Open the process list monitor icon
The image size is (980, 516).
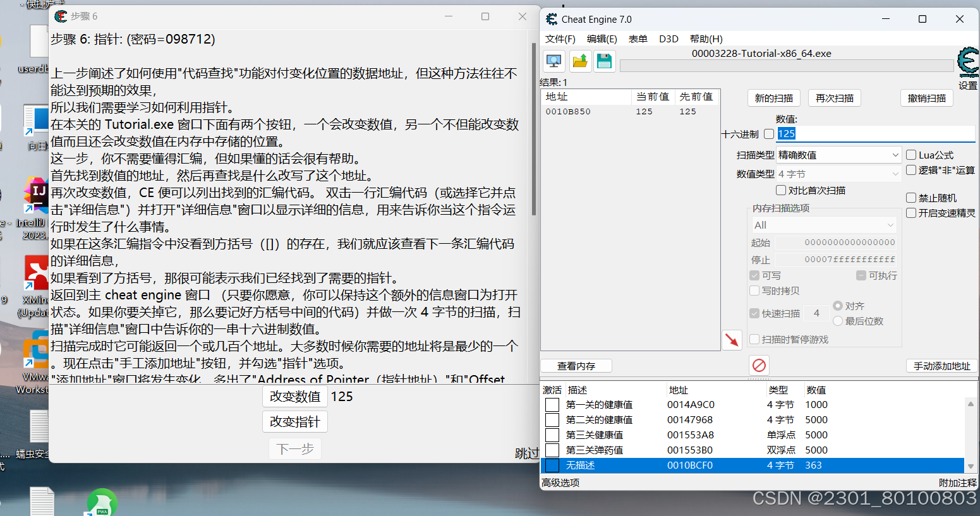554,61
